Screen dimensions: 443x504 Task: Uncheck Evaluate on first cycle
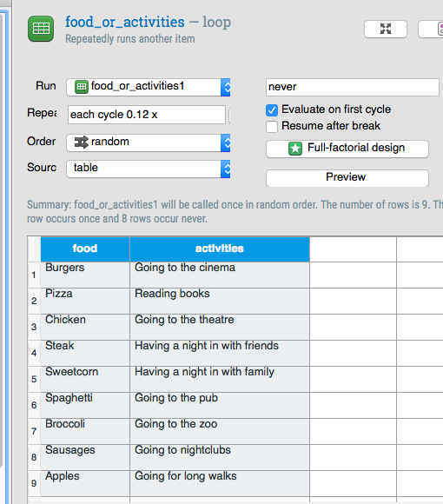click(272, 110)
